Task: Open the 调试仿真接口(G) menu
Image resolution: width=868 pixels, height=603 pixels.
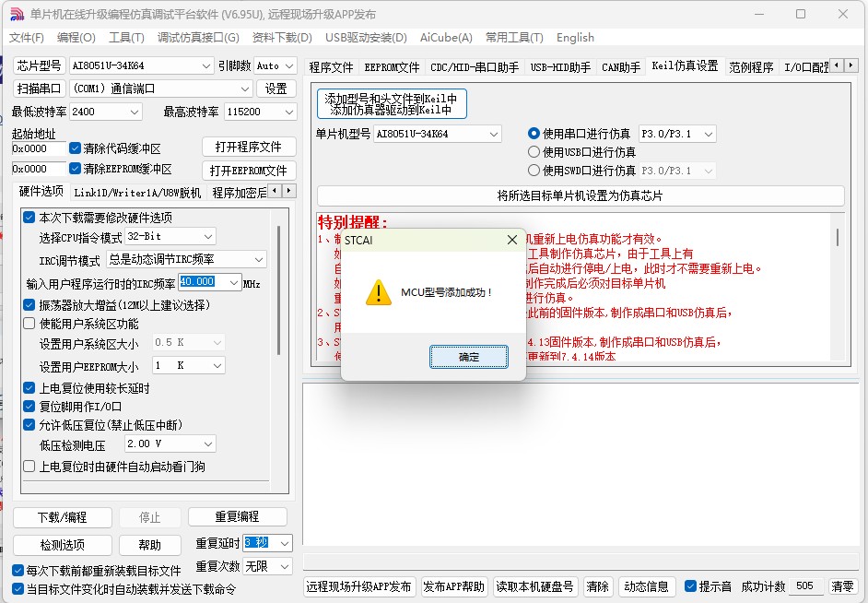Action: point(198,38)
